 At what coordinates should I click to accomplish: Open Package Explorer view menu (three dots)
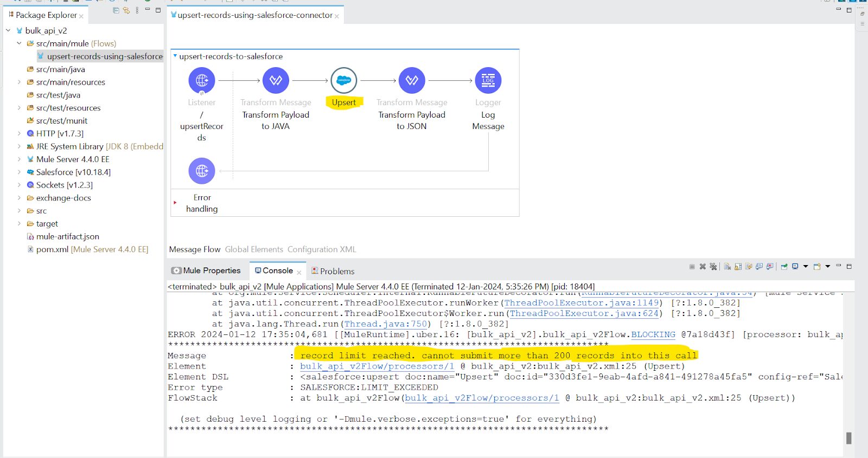click(x=137, y=10)
